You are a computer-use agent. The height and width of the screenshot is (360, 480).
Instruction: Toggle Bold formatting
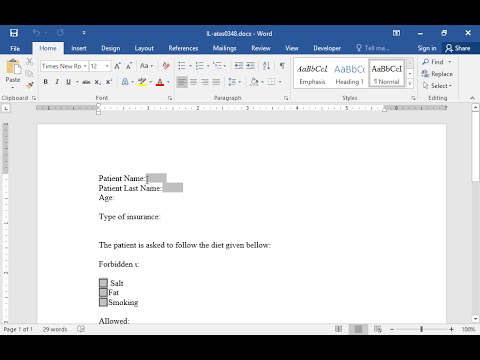(x=46, y=82)
